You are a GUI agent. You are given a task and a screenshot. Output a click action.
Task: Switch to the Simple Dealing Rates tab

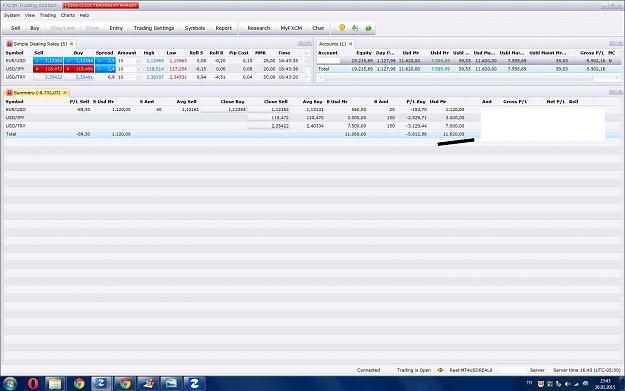pos(40,44)
